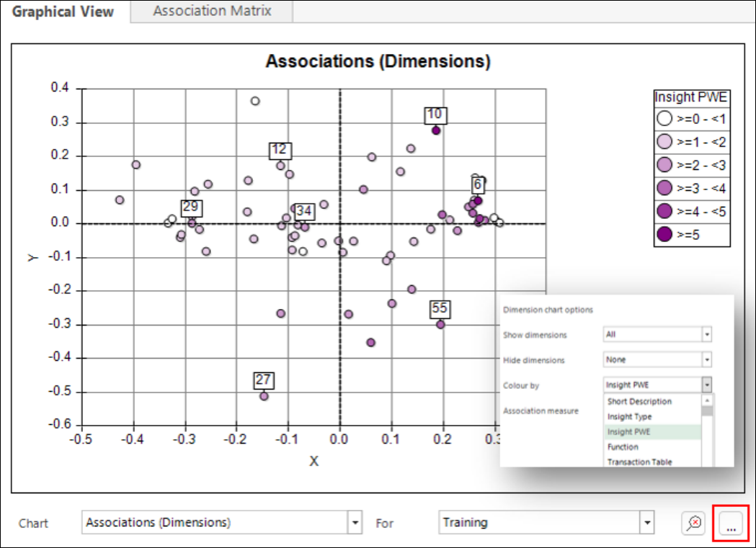Click the Associations (Dimensions) chart field

click(215, 523)
